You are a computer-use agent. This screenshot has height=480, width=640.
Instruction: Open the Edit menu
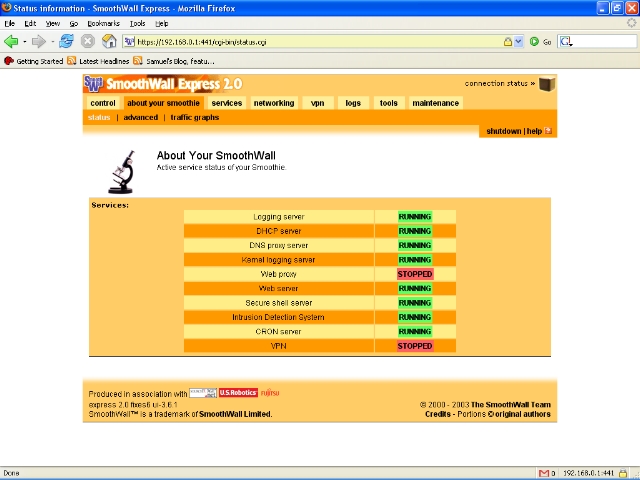tap(30, 23)
